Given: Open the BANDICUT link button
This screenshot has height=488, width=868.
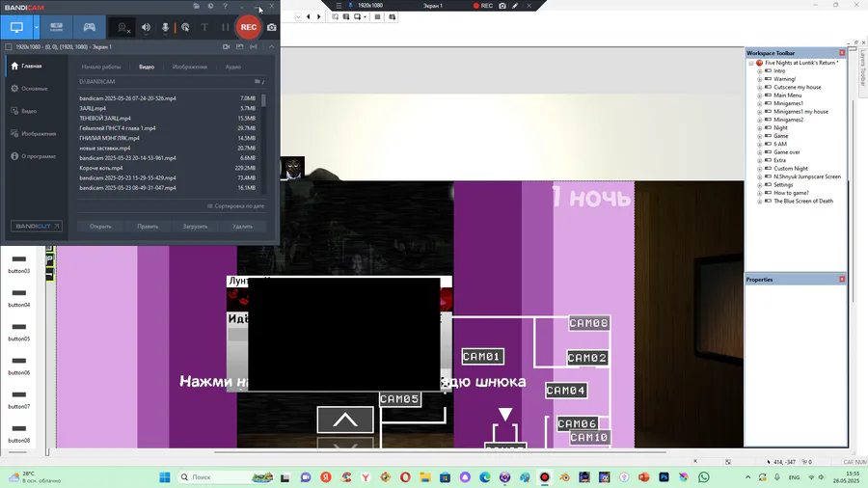Looking at the screenshot, I should pyautogui.click(x=37, y=227).
